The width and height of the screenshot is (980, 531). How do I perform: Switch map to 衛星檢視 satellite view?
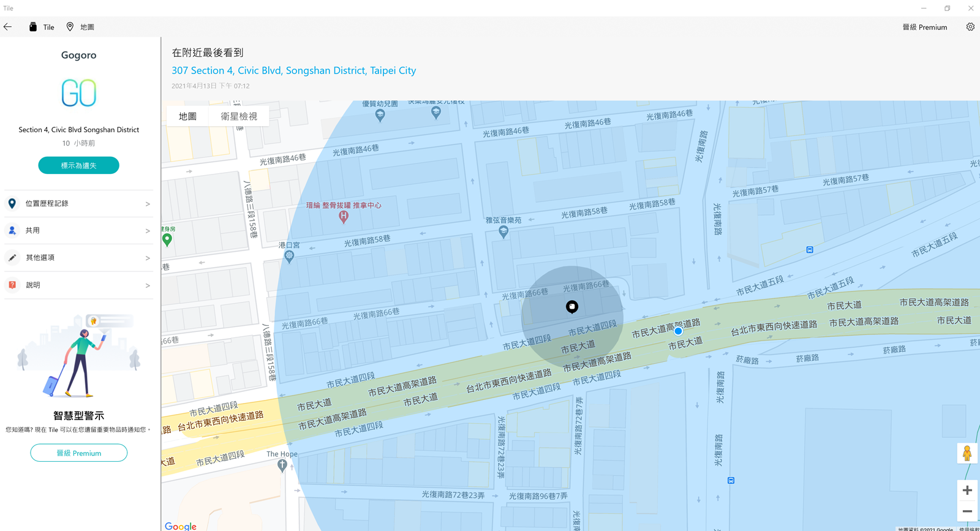(x=239, y=116)
